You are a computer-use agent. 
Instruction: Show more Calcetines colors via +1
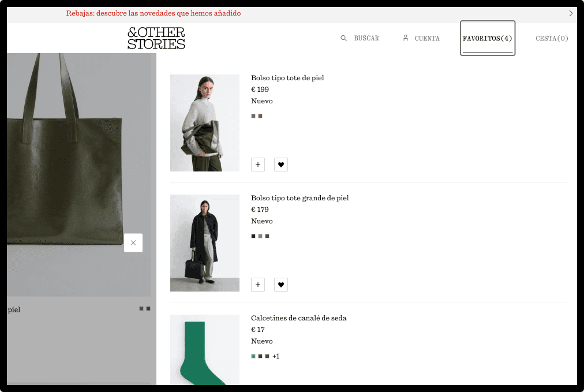[x=276, y=356]
